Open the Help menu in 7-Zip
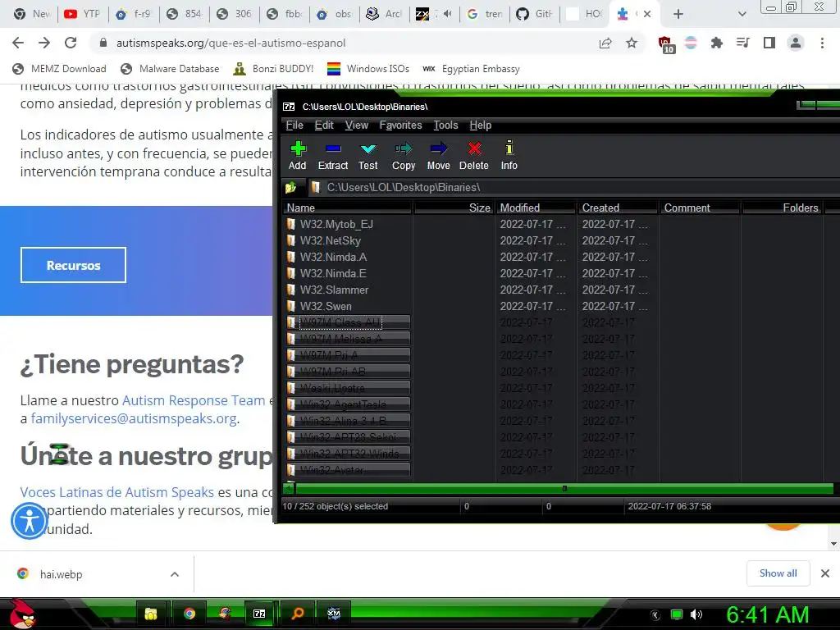This screenshot has width=840, height=630. coord(481,126)
